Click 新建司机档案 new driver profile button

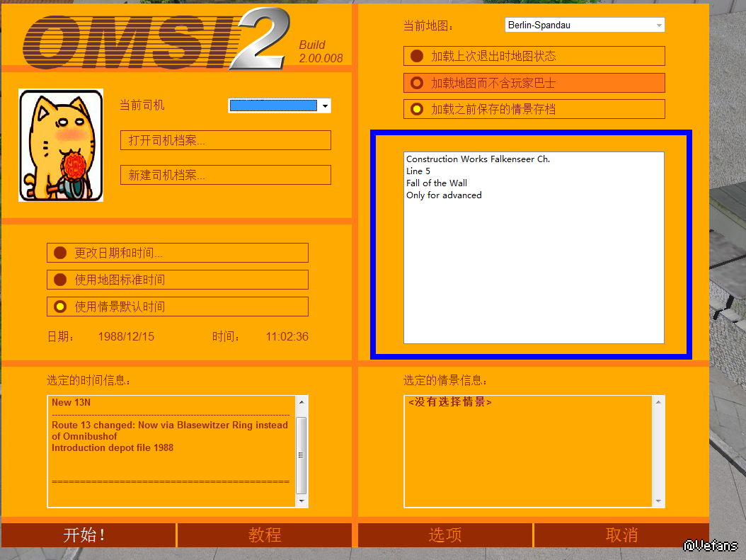[226, 175]
